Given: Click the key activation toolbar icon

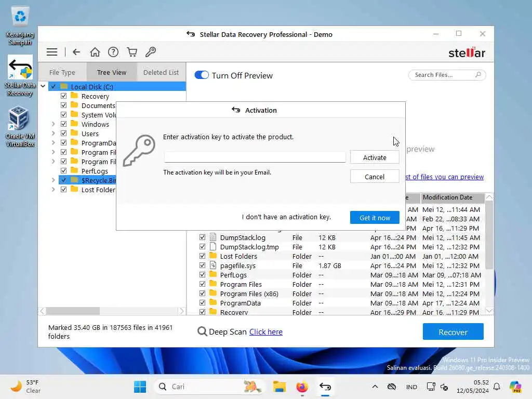Looking at the screenshot, I should [151, 52].
